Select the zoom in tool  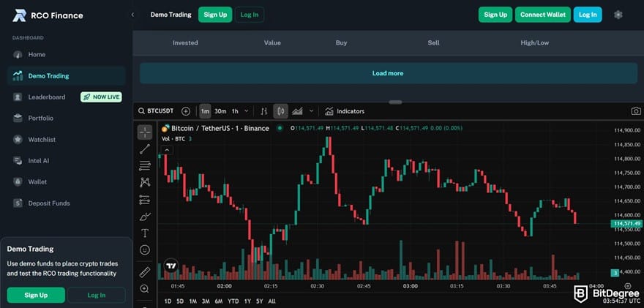(145, 289)
